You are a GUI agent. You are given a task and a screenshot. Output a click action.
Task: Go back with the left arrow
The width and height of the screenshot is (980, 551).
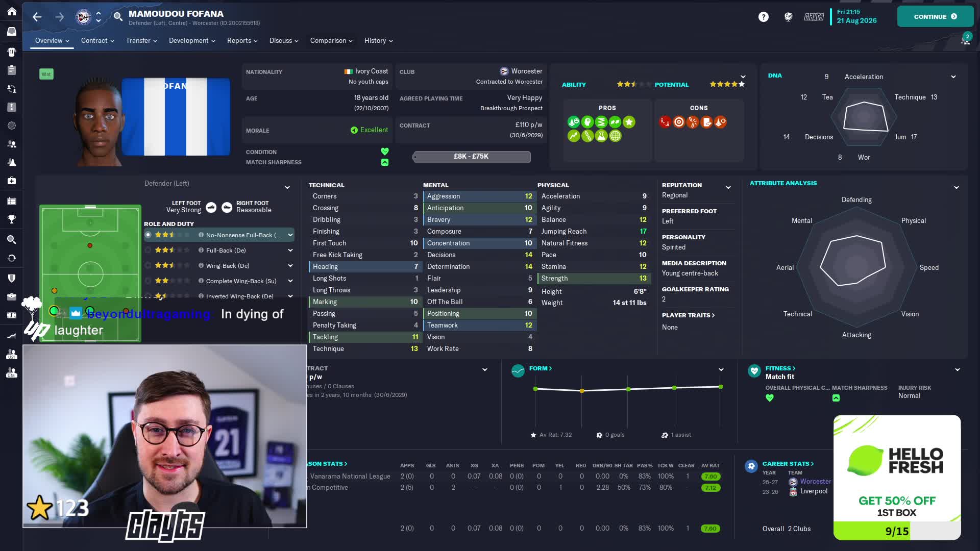pyautogui.click(x=37, y=17)
